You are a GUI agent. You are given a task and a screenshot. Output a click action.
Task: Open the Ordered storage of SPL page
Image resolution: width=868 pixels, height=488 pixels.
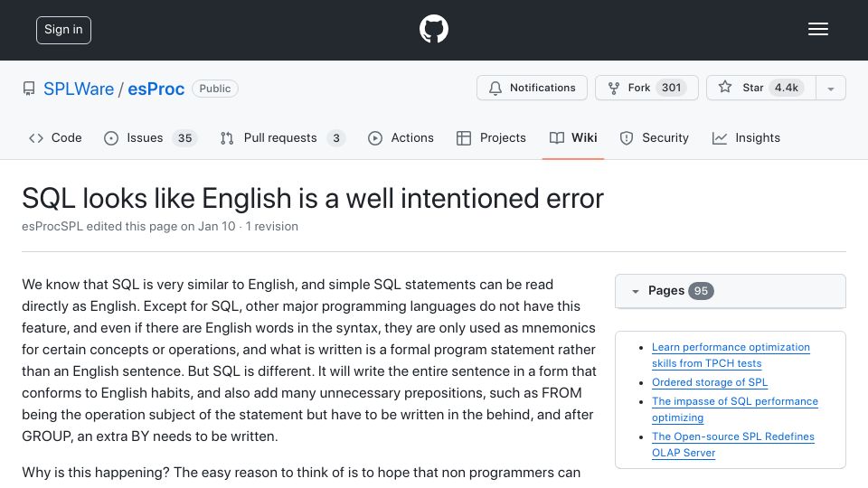coord(710,382)
